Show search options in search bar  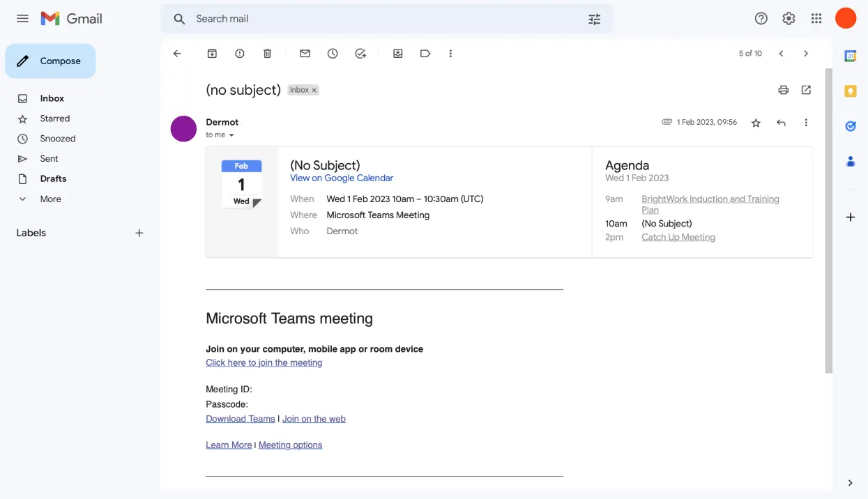[x=594, y=20]
